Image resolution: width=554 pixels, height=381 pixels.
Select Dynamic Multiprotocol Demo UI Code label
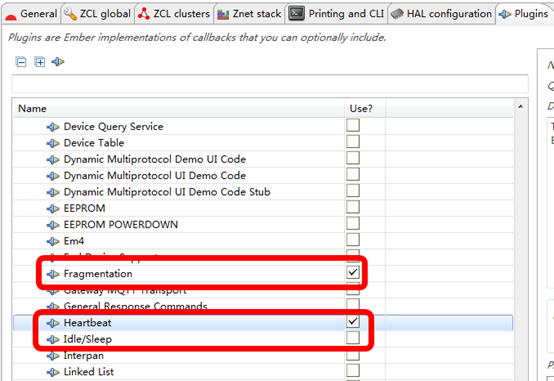pos(155,159)
